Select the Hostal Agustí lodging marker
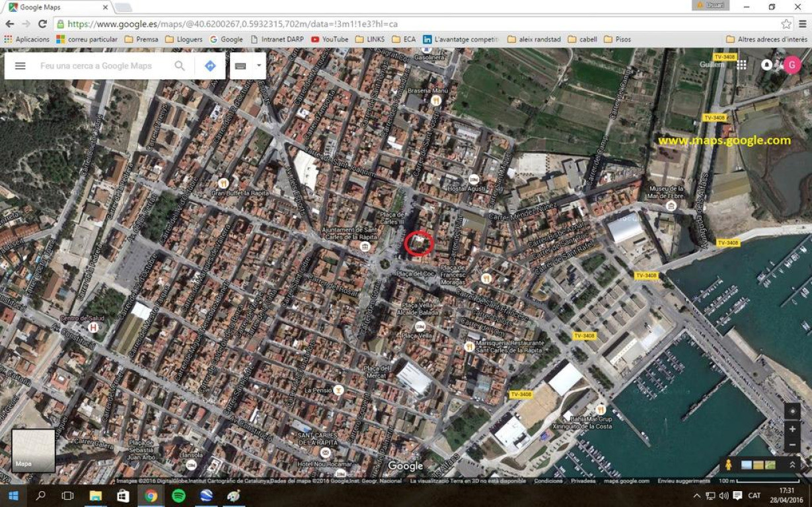Image resolution: width=812 pixels, height=507 pixels. [x=474, y=179]
